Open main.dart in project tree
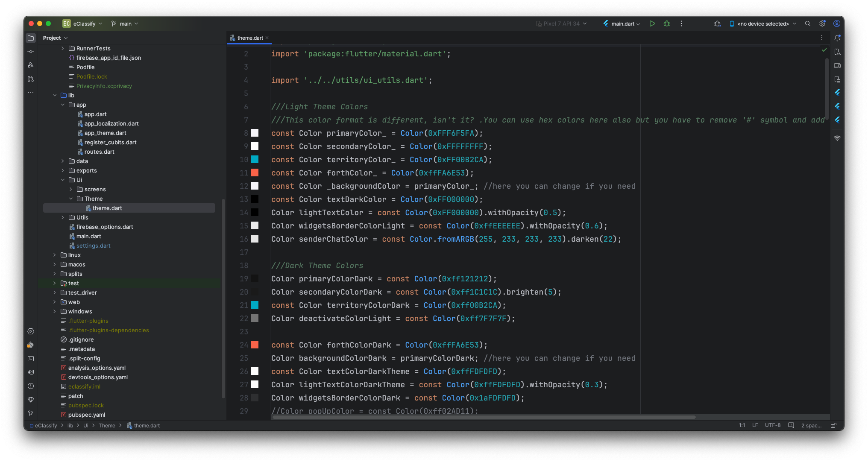 [88, 236]
